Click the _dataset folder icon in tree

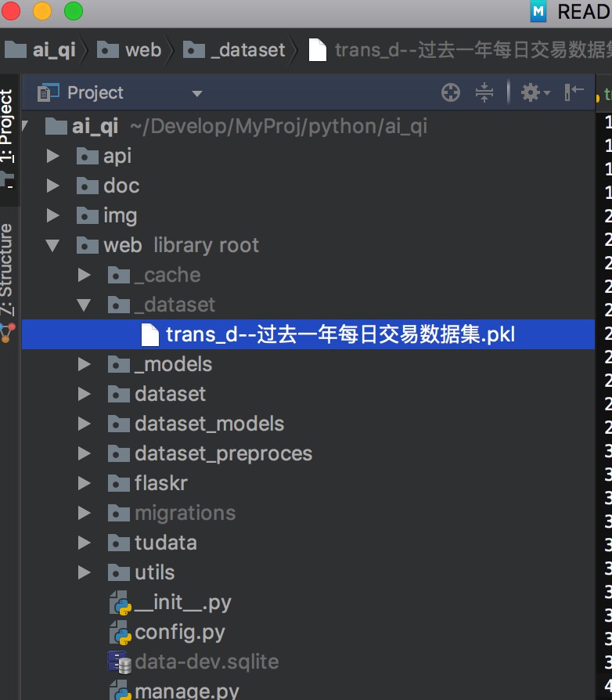click(x=119, y=305)
